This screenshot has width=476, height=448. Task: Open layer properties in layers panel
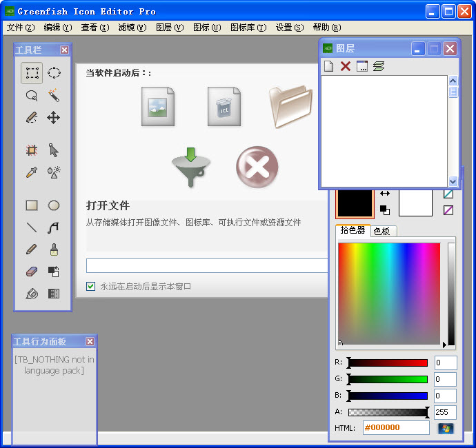coord(362,66)
